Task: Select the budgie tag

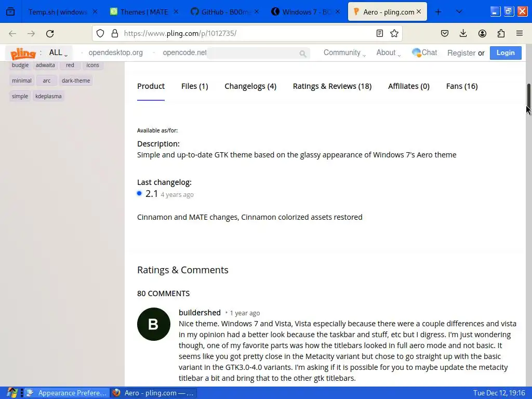Action: 20,65
